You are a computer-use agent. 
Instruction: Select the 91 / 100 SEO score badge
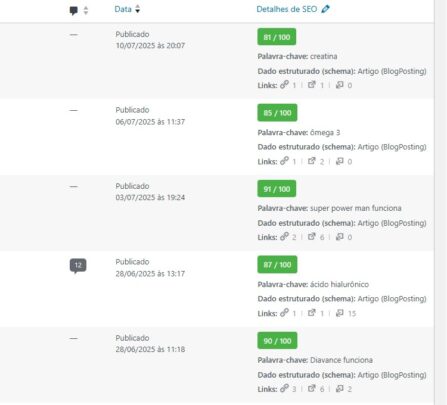(277, 189)
